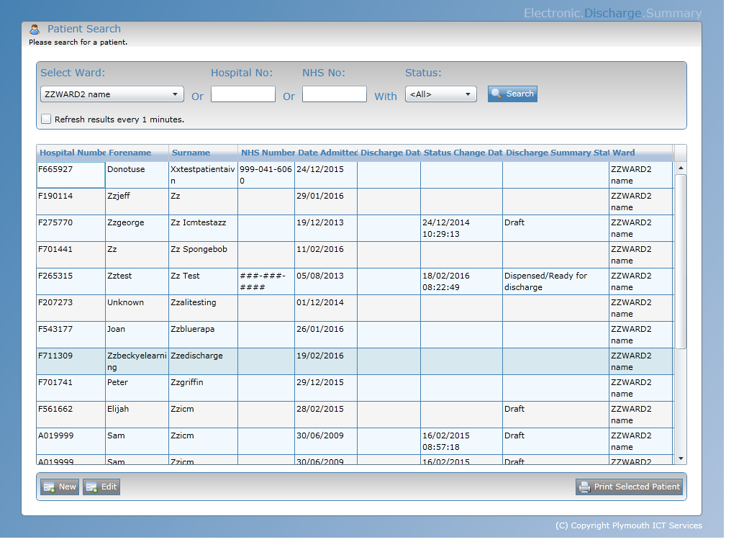Click Print Selected Patient button
Screen dimensions: 744x560
[630, 487]
